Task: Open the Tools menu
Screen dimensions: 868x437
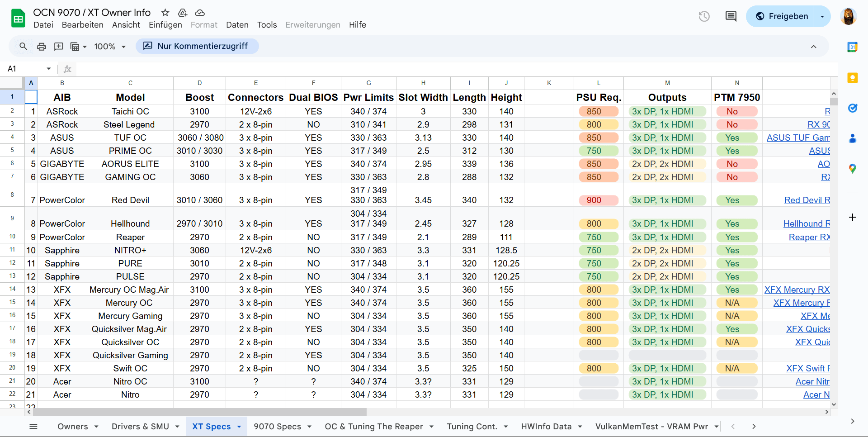Action: 267,25
